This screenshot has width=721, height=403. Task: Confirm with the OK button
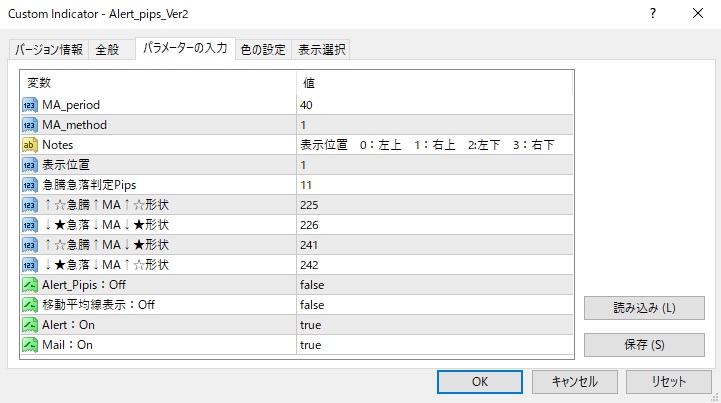click(x=479, y=381)
